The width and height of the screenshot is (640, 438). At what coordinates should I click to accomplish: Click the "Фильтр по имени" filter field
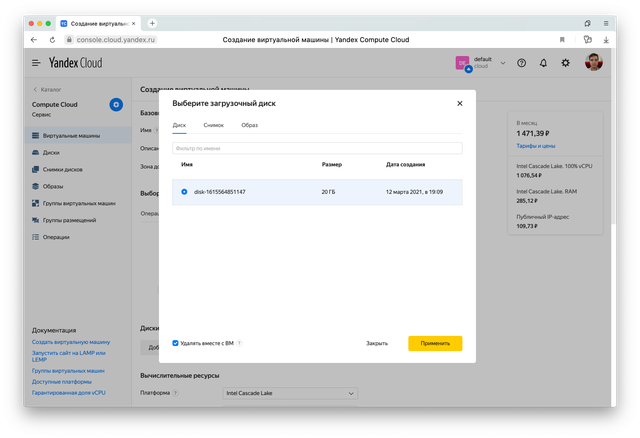point(317,148)
